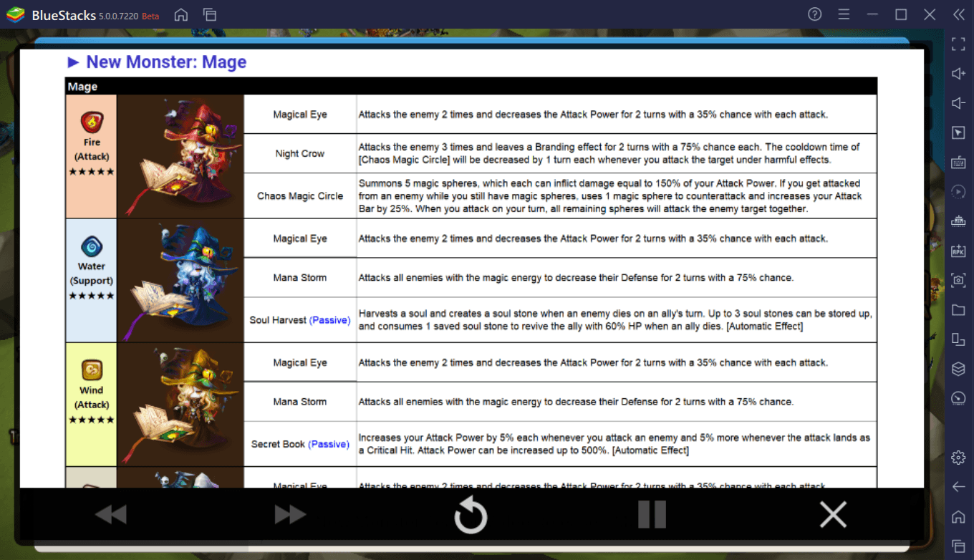The height and width of the screenshot is (560, 974).
Task: Select the Wind Mage portrait
Action: pyautogui.click(x=180, y=405)
